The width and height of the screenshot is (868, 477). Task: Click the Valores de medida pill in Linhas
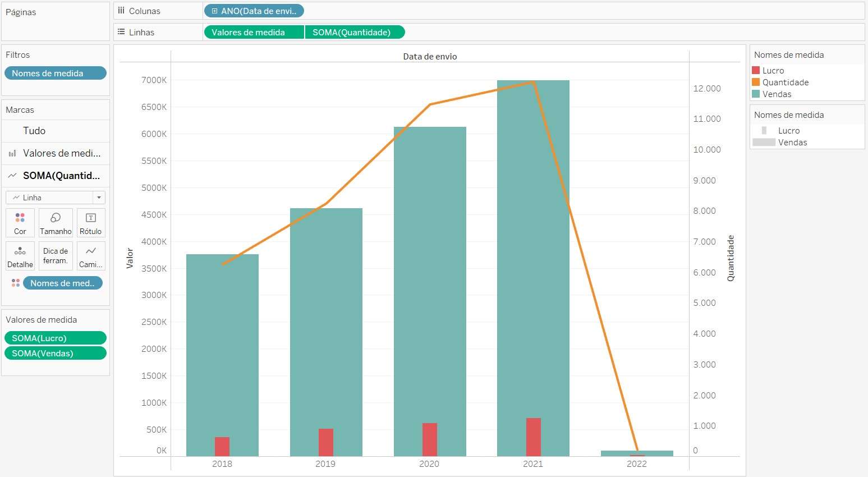click(254, 32)
